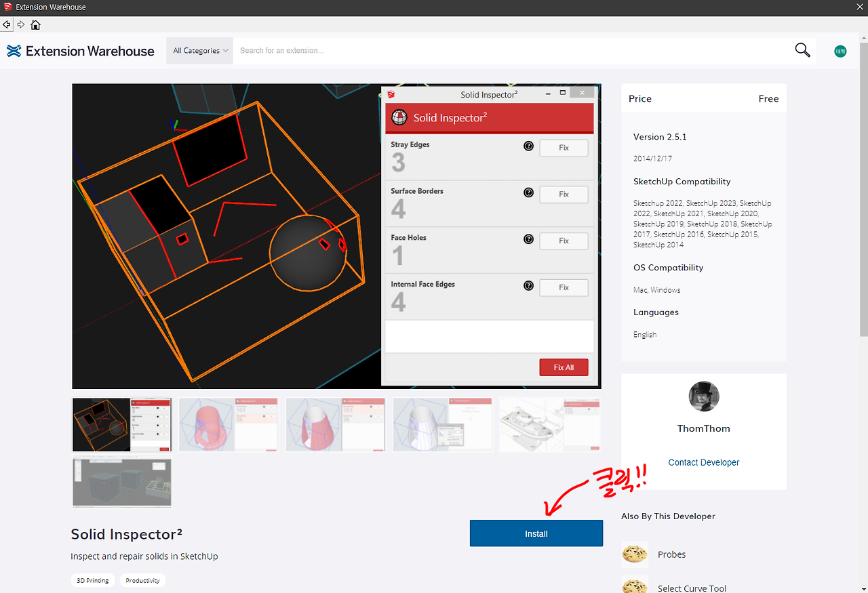
Task: Select the Productivity tag
Action: (x=142, y=580)
